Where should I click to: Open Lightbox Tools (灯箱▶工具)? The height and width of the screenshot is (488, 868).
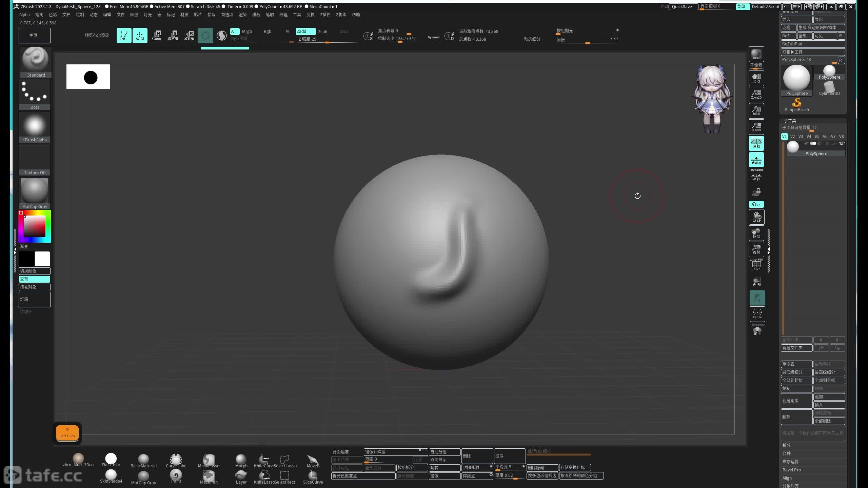[x=812, y=52]
